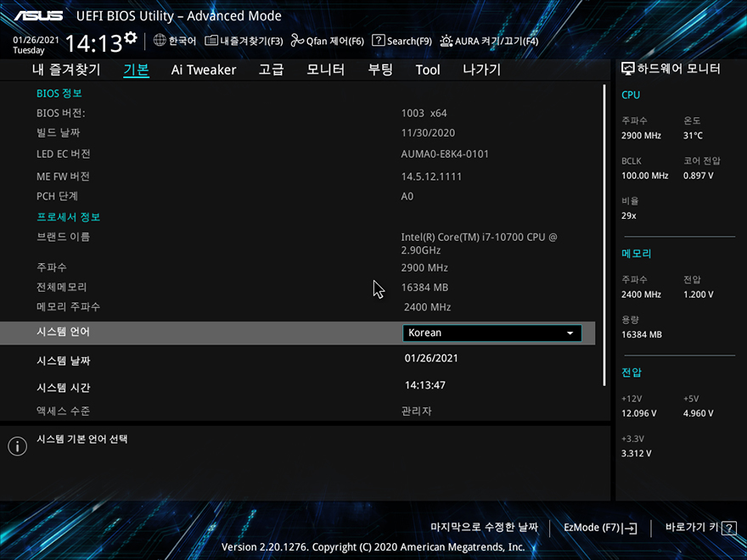Click the 액세스 수준 label
The image size is (747, 560).
tap(63, 411)
